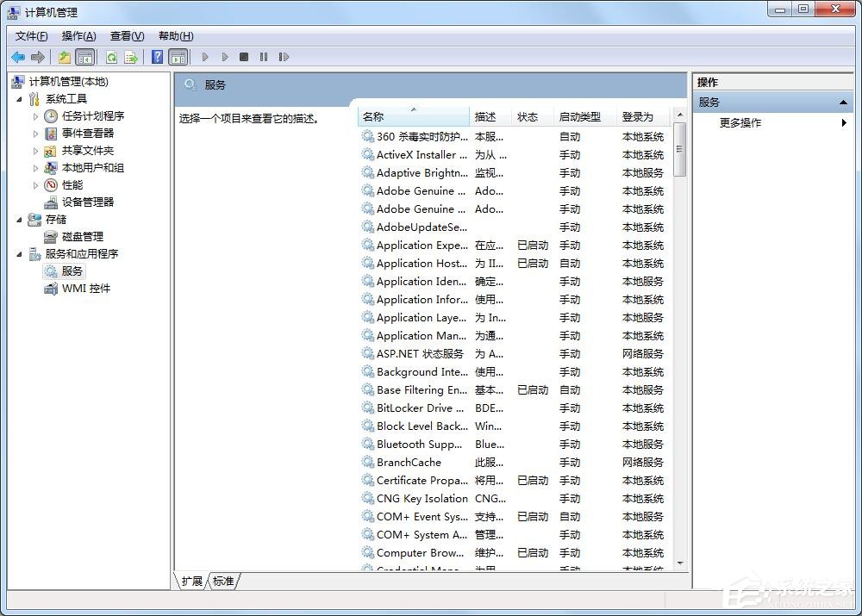Switch to the 标准 tab
The image size is (862, 616).
coord(223,582)
